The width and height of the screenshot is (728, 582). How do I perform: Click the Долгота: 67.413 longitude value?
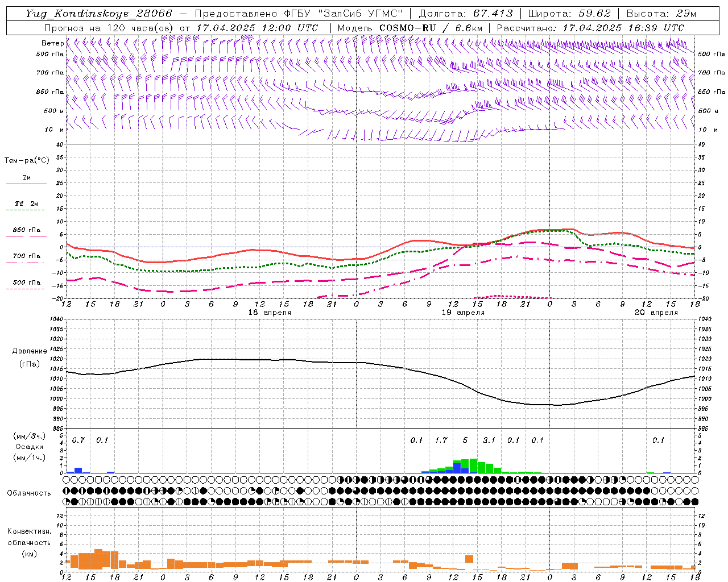point(466,14)
